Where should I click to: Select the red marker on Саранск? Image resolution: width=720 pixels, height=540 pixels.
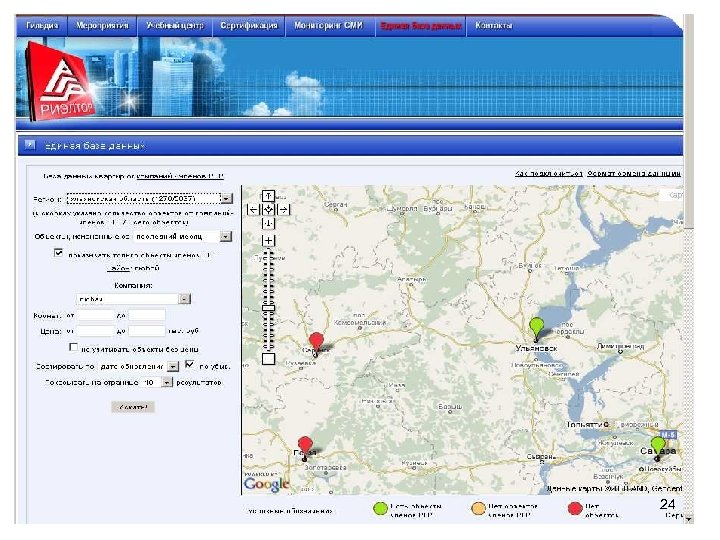[316, 343]
